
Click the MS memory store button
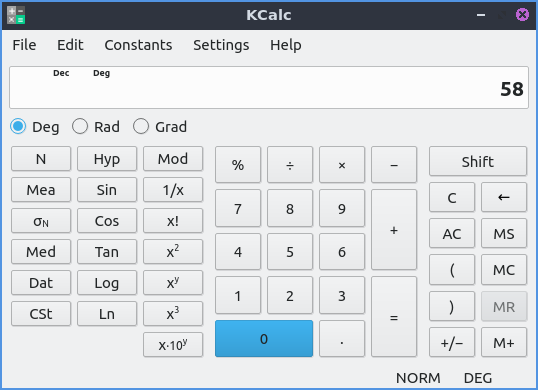[504, 234]
